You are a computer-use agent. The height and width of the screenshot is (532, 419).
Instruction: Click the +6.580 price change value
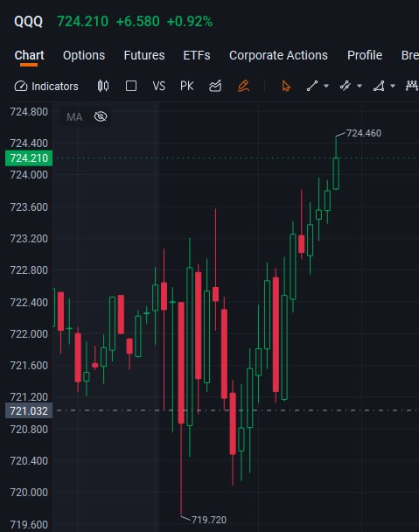click(137, 22)
